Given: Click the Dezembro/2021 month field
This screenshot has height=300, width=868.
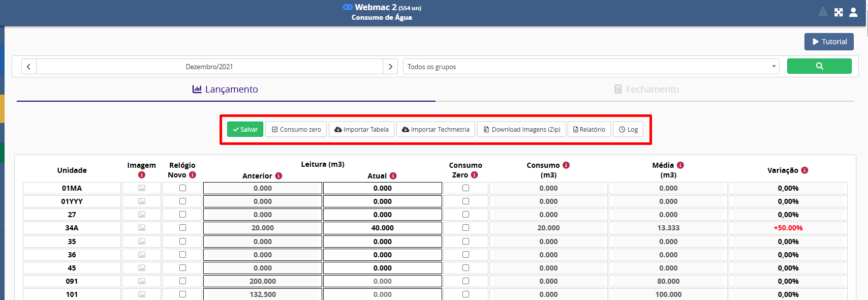Looking at the screenshot, I should pos(209,67).
